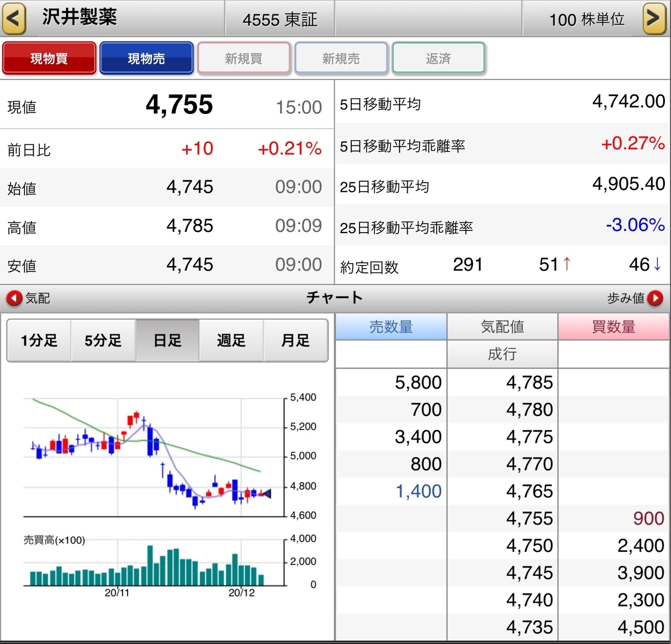Select bid price 4,755 in the board
The image size is (671, 644).
pos(530,518)
